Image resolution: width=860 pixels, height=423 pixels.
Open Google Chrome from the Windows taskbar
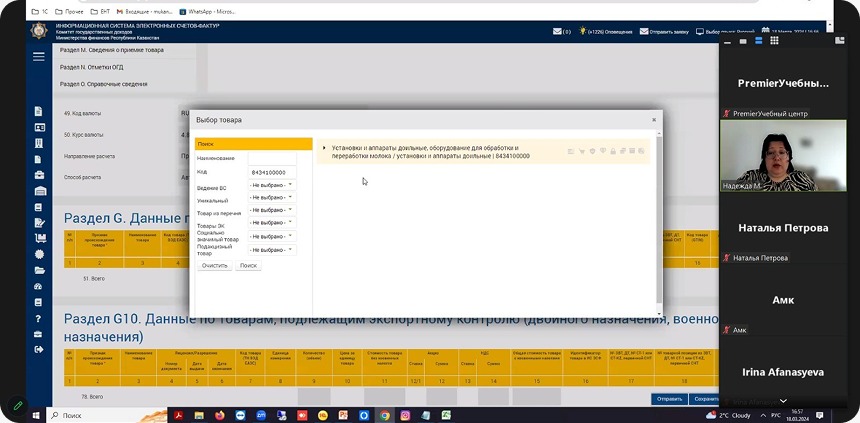click(x=384, y=415)
